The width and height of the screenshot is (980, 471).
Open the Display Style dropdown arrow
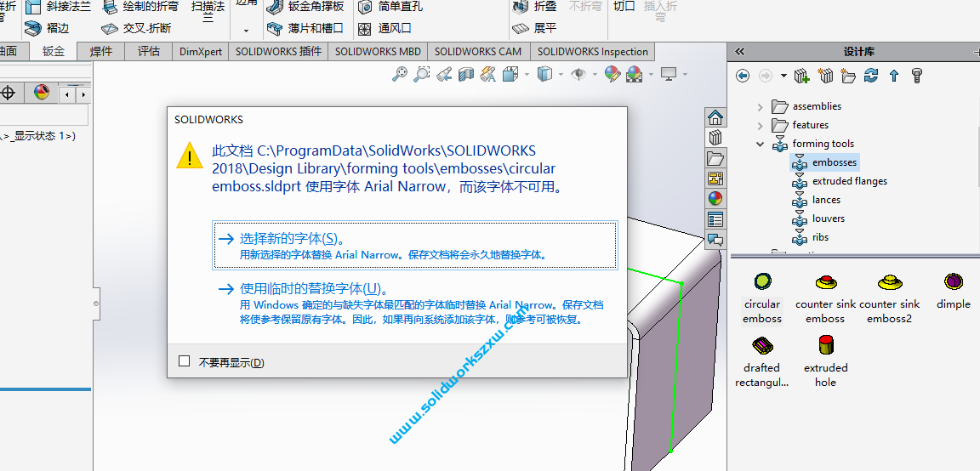point(561,74)
